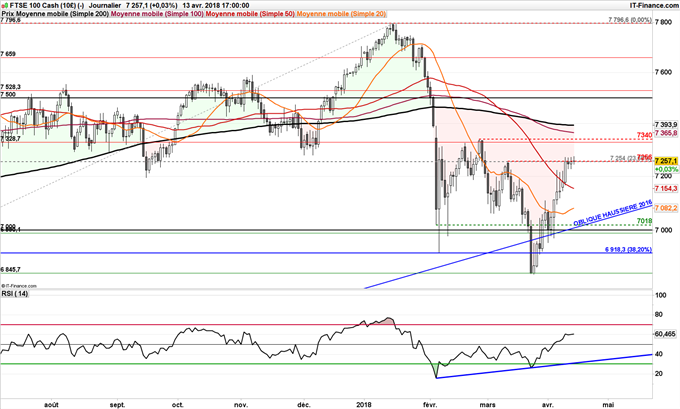Click the 7 328,7 level label

pos(11,138)
